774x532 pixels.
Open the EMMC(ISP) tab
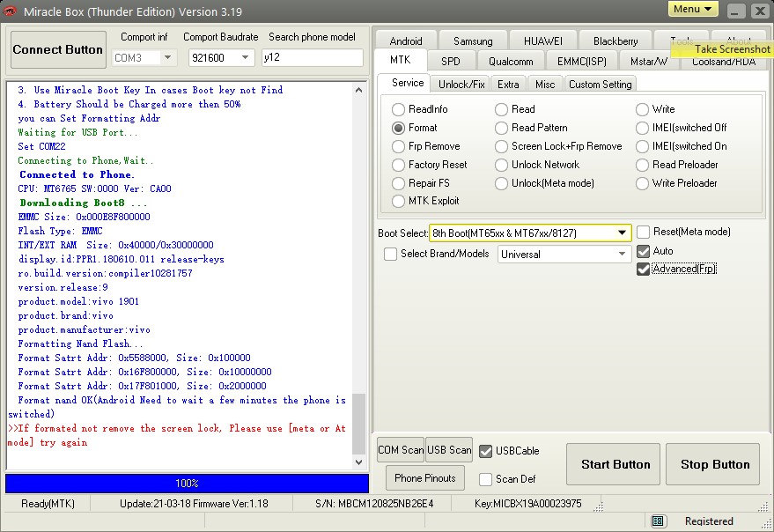pyautogui.click(x=581, y=62)
